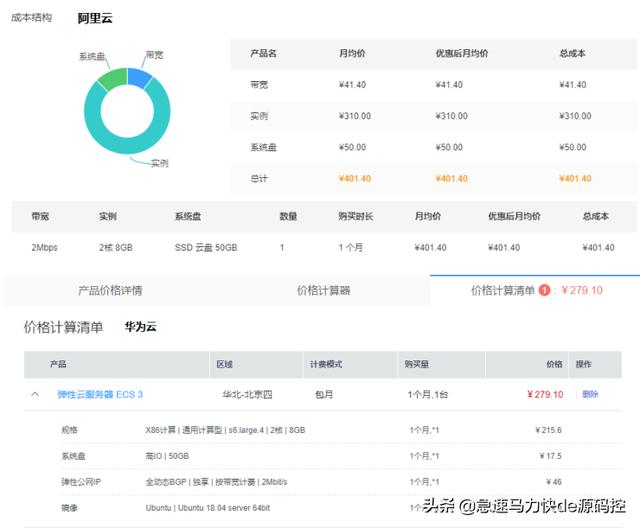640x528 pixels.
Task: Collapse the 弹性云服务器 ECS 3 row chevron
Action: tap(35, 394)
